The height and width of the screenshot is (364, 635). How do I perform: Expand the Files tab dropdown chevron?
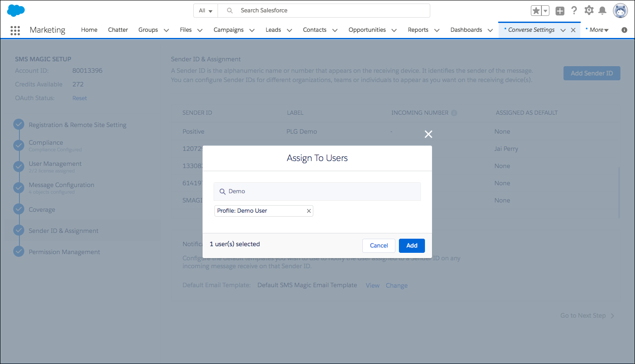pos(200,30)
